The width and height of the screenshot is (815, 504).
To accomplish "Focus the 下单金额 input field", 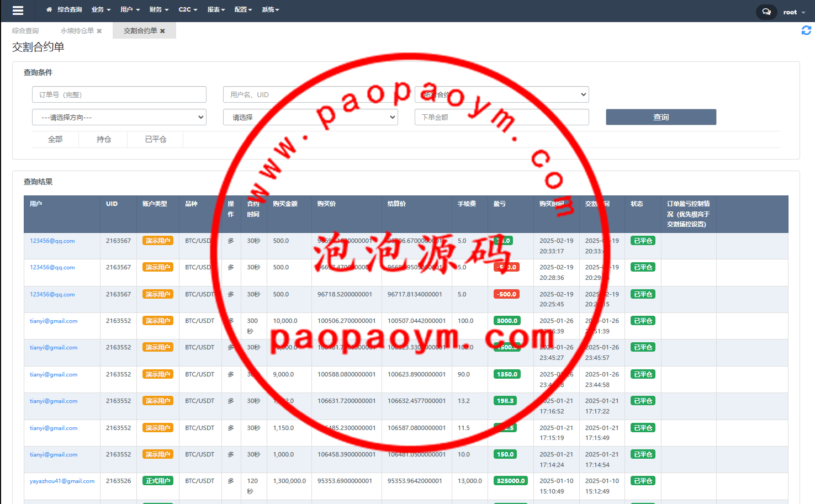I will coord(501,117).
